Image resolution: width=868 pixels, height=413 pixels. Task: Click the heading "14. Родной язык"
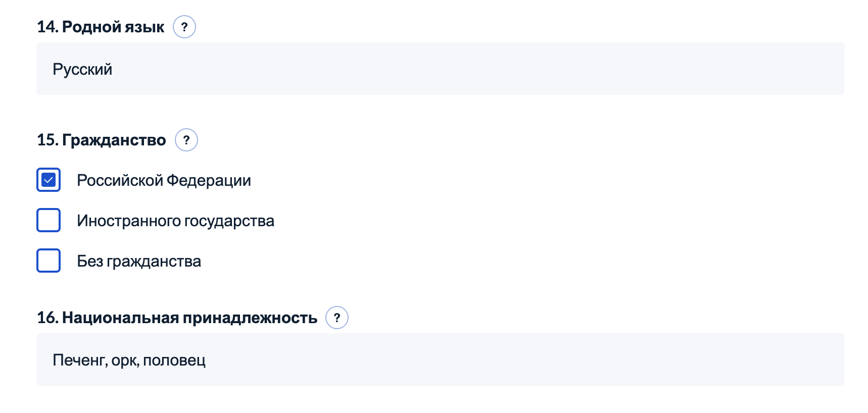(101, 27)
